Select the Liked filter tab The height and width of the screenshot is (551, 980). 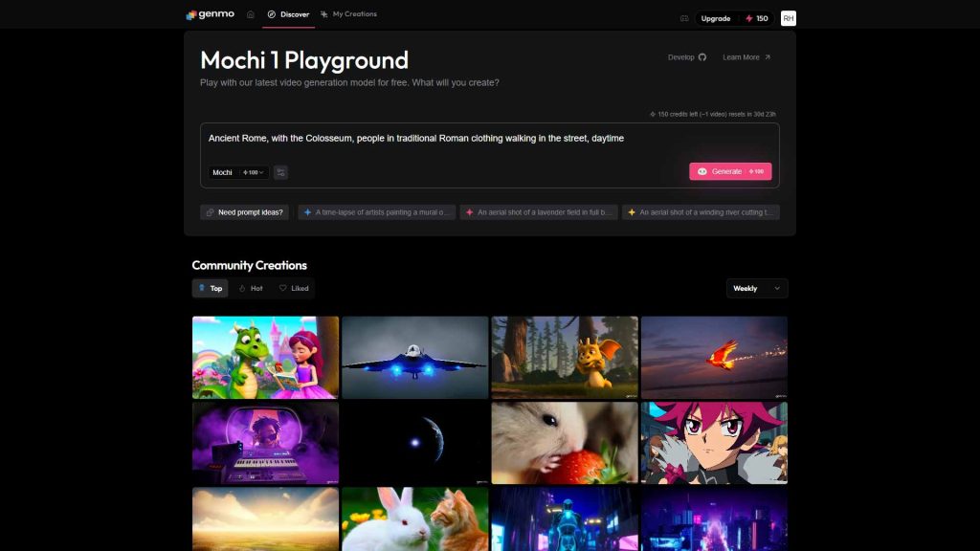pyautogui.click(x=294, y=289)
